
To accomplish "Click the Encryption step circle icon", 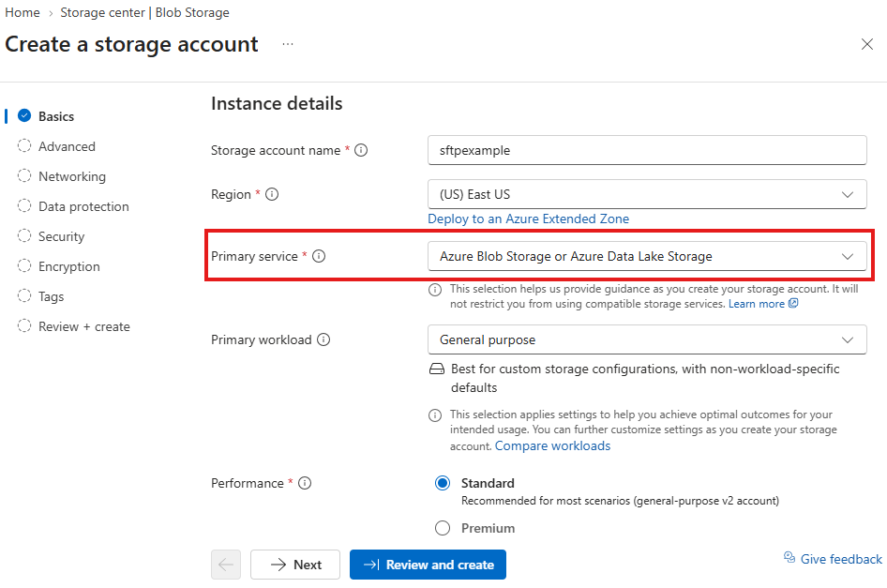I will point(24,265).
